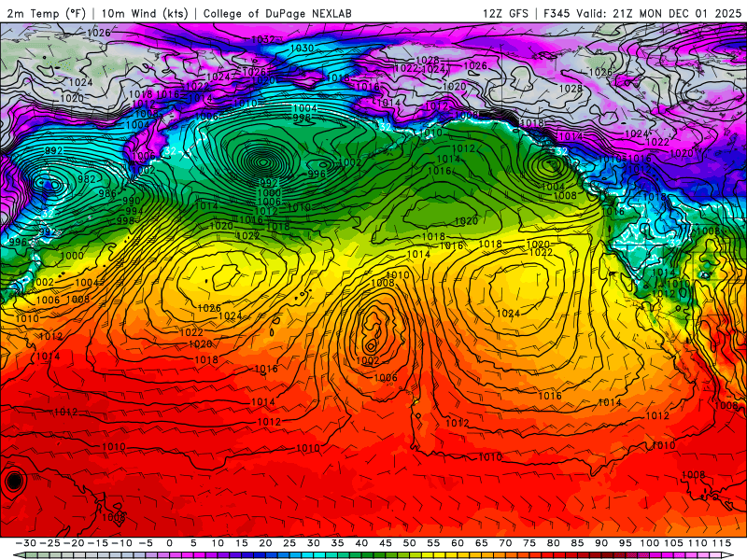This screenshot has width=747, height=560.
Task: Click the 25 value on the temperature scale
Action: (289, 543)
